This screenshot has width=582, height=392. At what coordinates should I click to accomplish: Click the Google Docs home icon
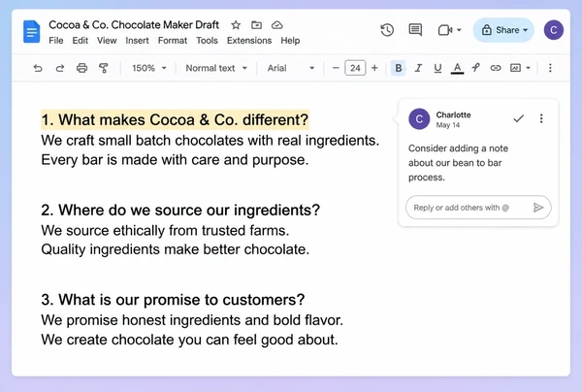[x=32, y=32]
